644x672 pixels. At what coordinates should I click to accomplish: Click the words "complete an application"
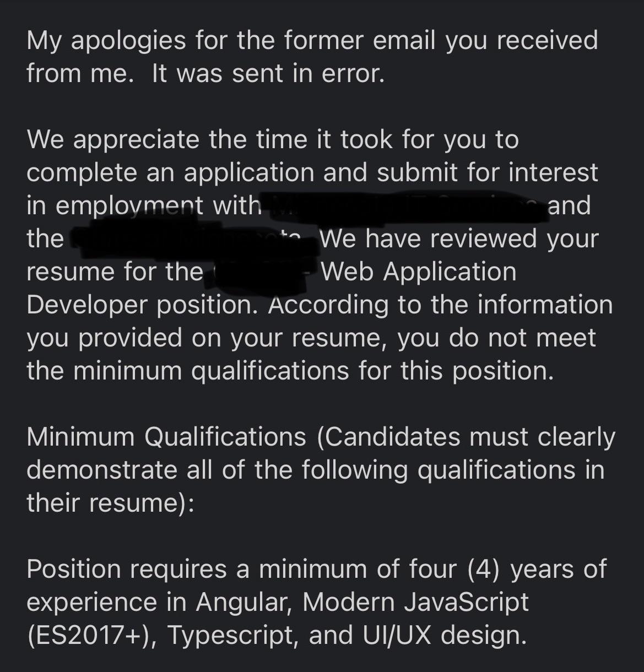170,173
